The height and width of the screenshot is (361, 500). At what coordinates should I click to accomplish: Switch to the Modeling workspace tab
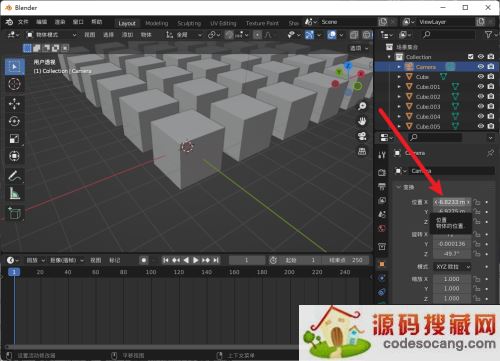click(x=157, y=23)
